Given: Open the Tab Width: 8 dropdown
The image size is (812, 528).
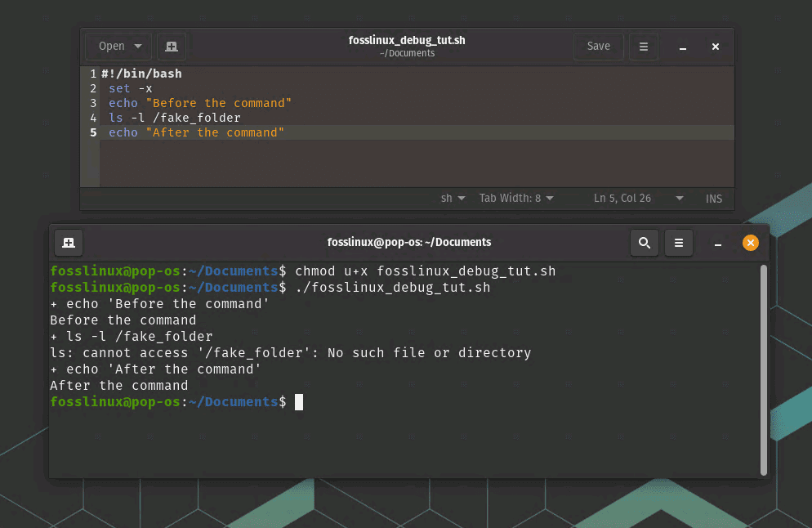Looking at the screenshot, I should pos(516,198).
